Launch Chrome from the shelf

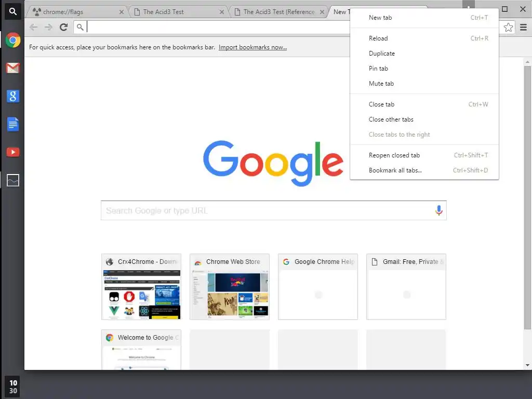coord(13,40)
